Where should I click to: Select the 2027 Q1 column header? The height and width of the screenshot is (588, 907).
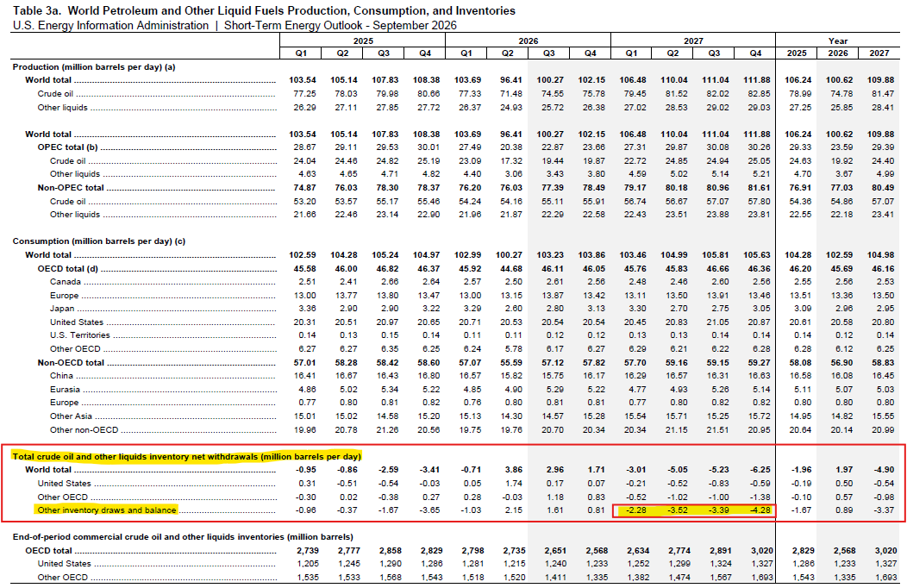coord(631,53)
